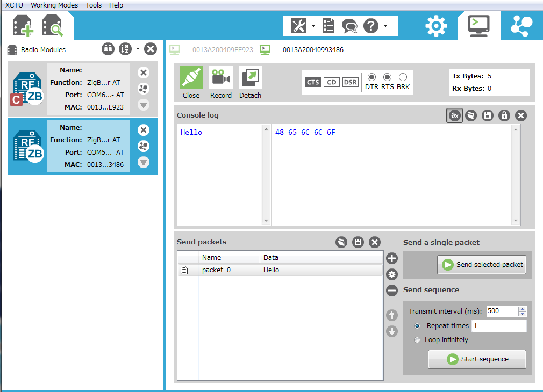The height and width of the screenshot is (392, 543).
Task: Add a new packet with plus icon
Action: pos(392,258)
